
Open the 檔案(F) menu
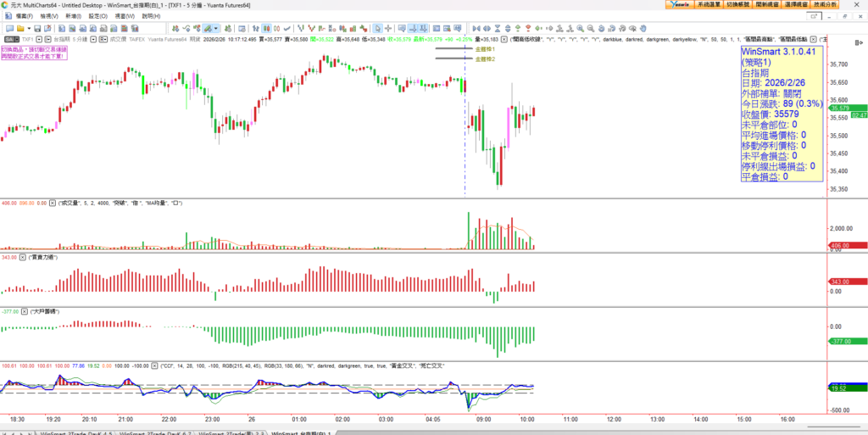click(24, 16)
